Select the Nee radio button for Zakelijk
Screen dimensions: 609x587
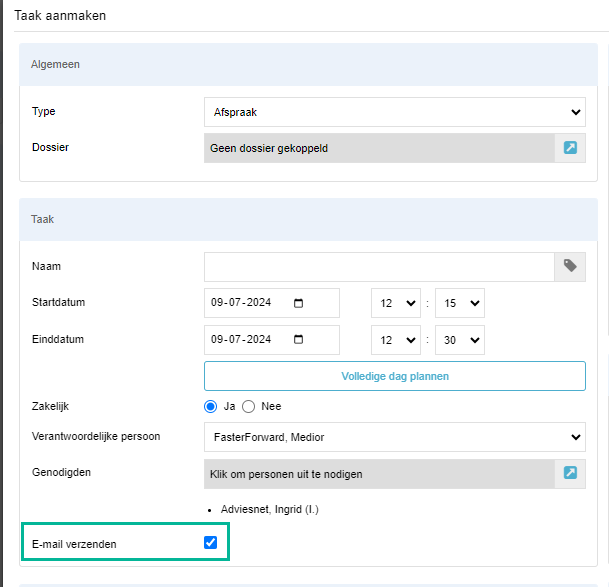tap(249, 407)
